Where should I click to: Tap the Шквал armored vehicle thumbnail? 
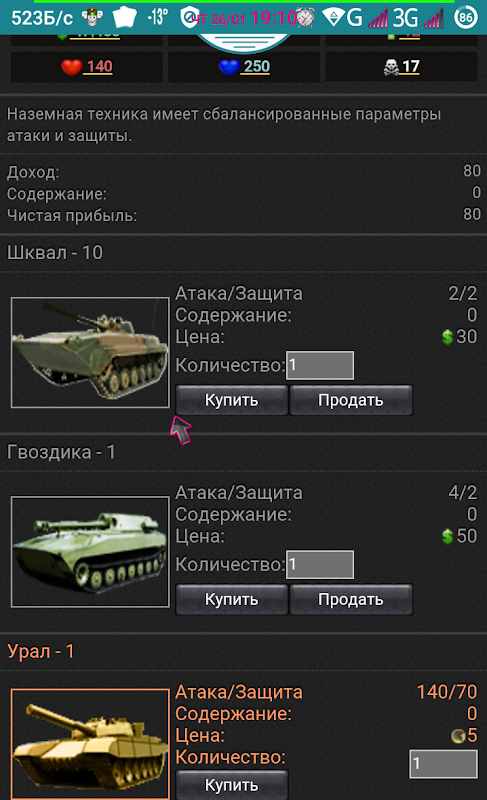(x=90, y=353)
